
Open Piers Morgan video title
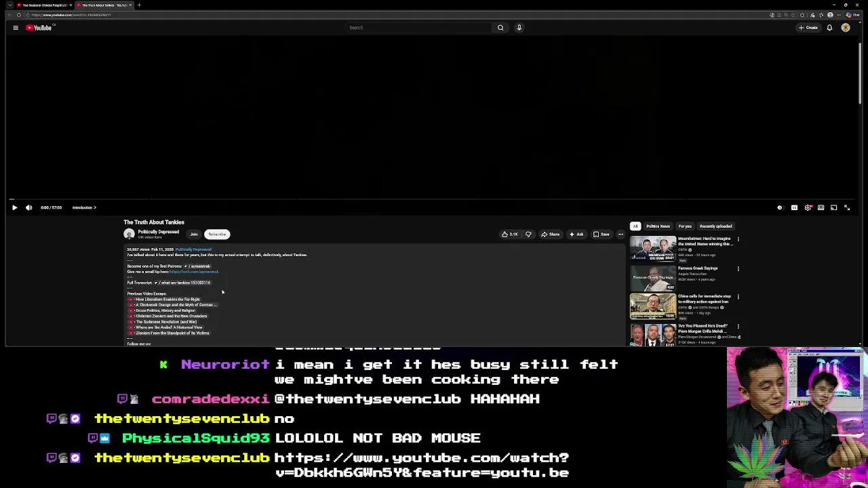pos(703,328)
